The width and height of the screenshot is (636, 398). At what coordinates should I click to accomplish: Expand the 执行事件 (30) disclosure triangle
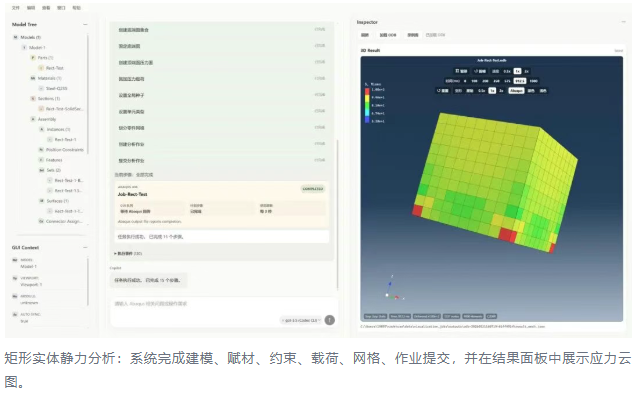(115, 254)
